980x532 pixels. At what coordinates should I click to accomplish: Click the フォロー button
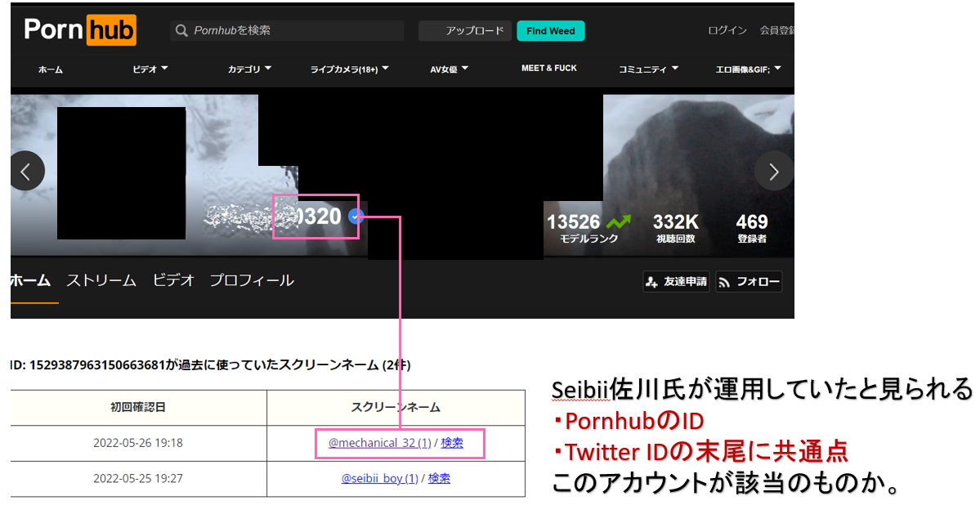749,282
